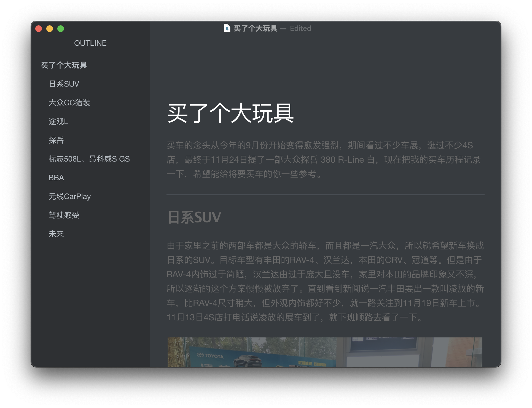The height and width of the screenshot is (408, 532).
Task: Click the Edited status in title bar
Action: (x=300, y=28)
